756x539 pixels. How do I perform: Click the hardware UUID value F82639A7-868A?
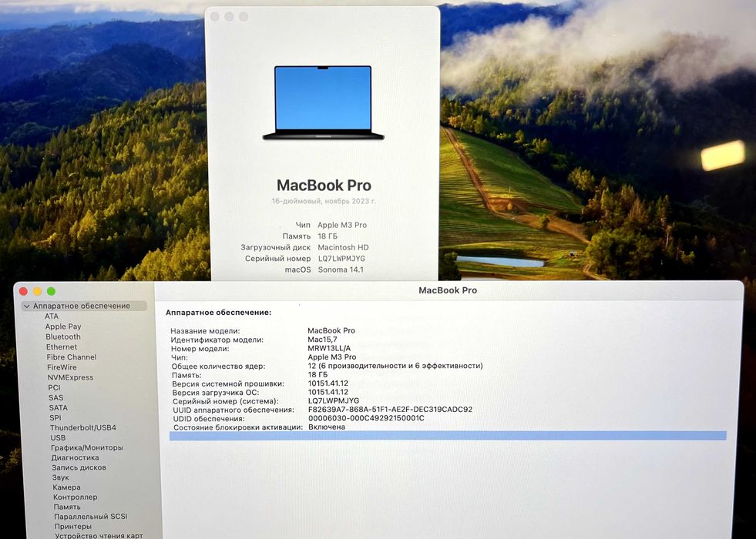pyautogui.click(x=390, y=410)
